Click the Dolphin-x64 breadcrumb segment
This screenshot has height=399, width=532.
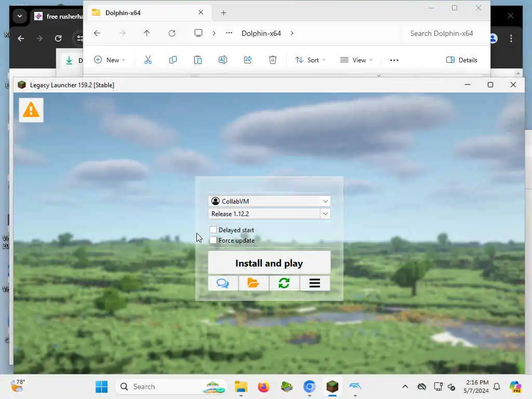click(x=261, y=33)
